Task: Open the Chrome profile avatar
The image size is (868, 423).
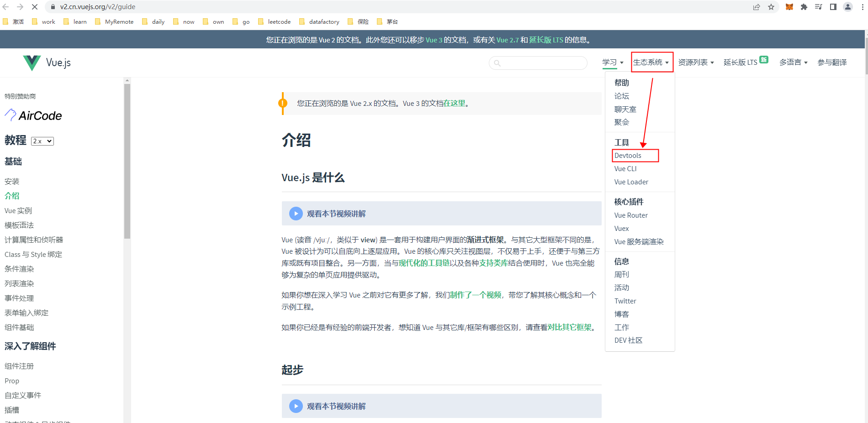Action: click(848, 7)
